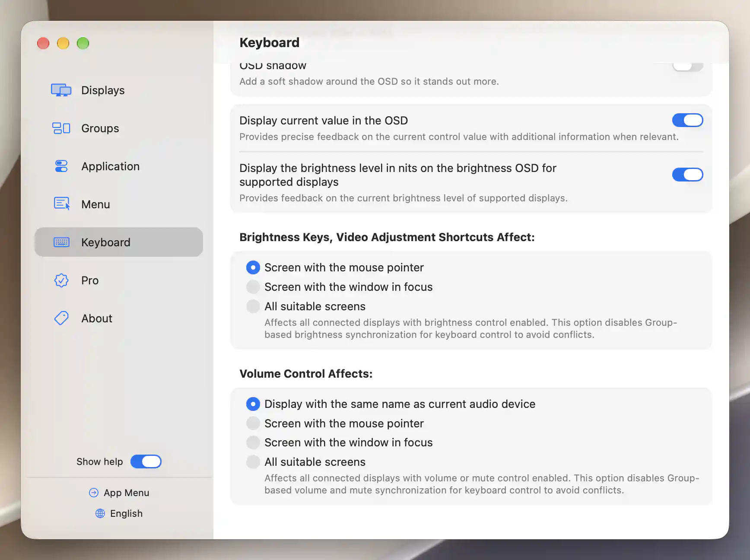Viewport: 750px width, 560px height.
Task: Switch to the Application section
Action: pos(119,166)
